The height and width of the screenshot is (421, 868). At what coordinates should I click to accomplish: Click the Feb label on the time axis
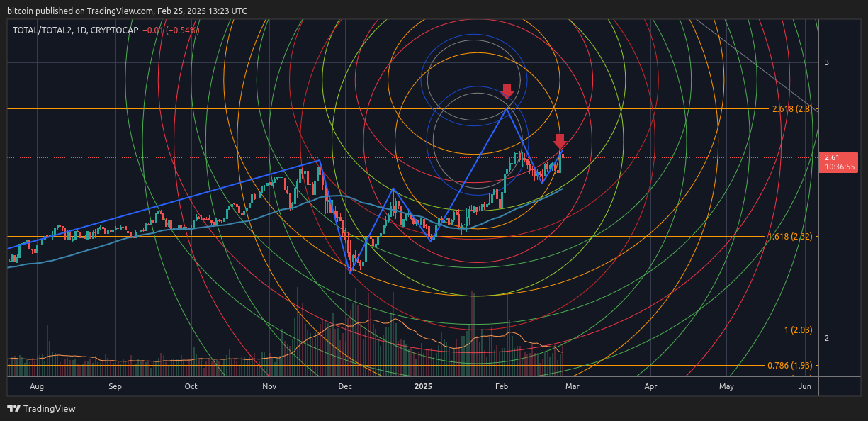click(x=502, y=387)
